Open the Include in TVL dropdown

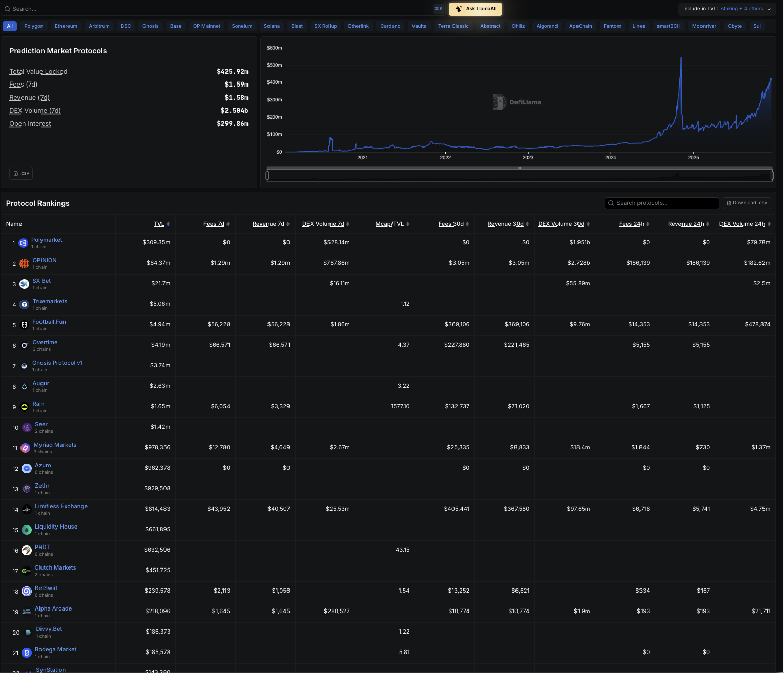[727, 9]
